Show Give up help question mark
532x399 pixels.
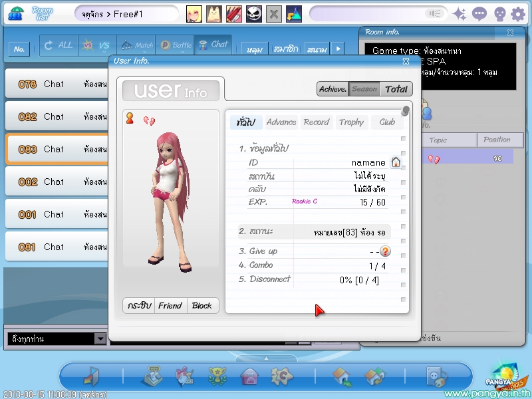(x=385, y=251)
